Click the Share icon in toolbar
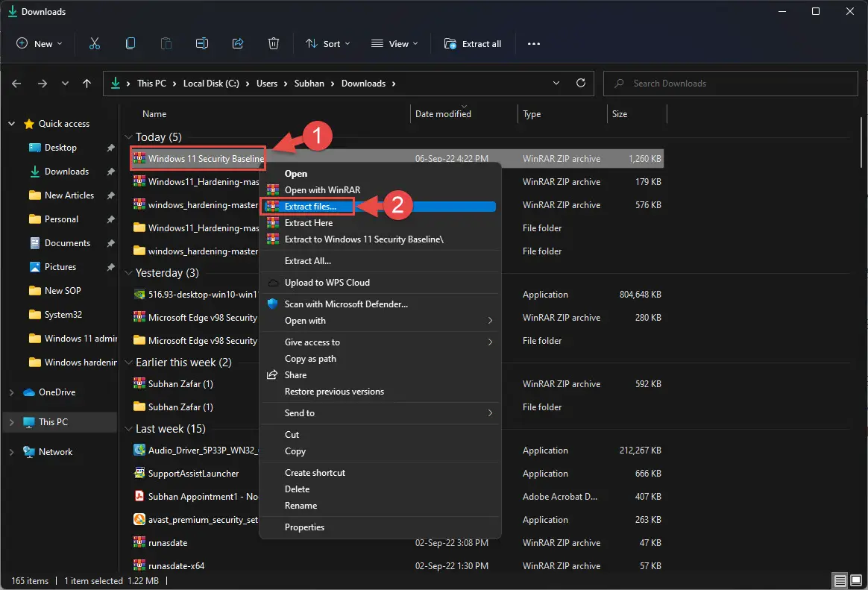Image resolution: width=868 pixels, height=590 pixels. click(x=238, y=44)
